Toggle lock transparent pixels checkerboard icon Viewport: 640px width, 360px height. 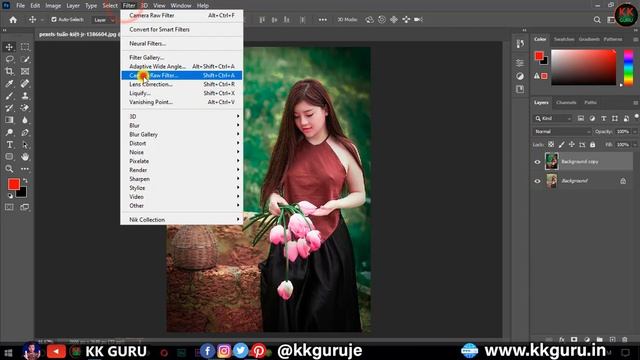coord(551,144)
